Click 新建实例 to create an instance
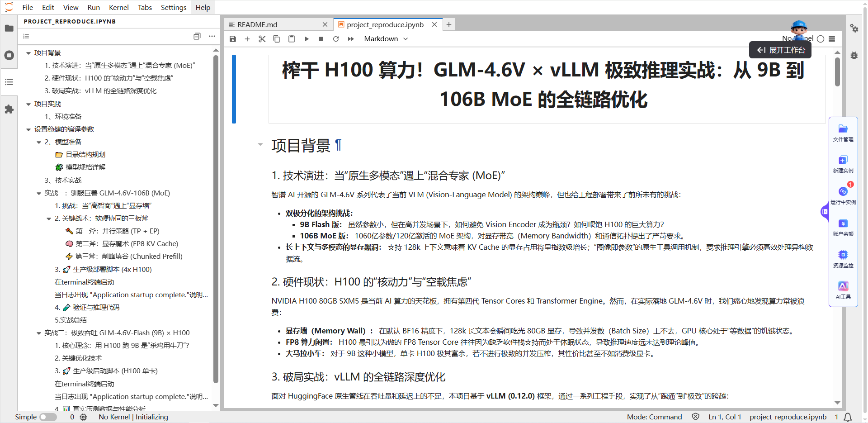This screenshot has width=868, height=423. (x=843, y=164)
